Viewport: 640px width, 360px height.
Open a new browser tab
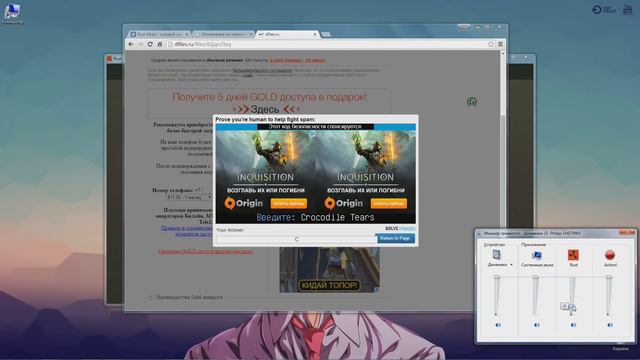point(326,35)
